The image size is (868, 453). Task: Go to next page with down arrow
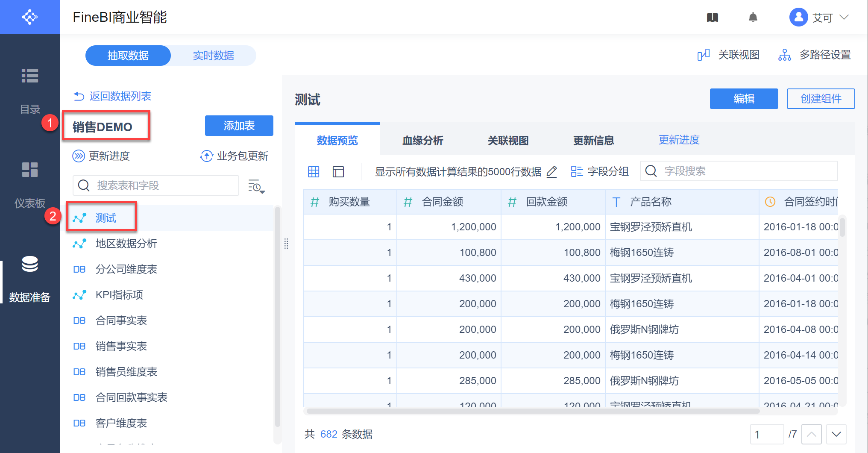(x=836, y=434)
